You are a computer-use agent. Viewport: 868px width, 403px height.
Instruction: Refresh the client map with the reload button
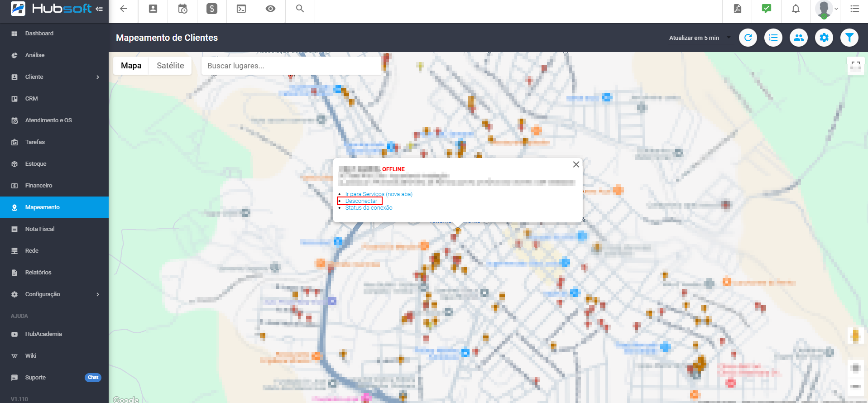coord(748,38)
